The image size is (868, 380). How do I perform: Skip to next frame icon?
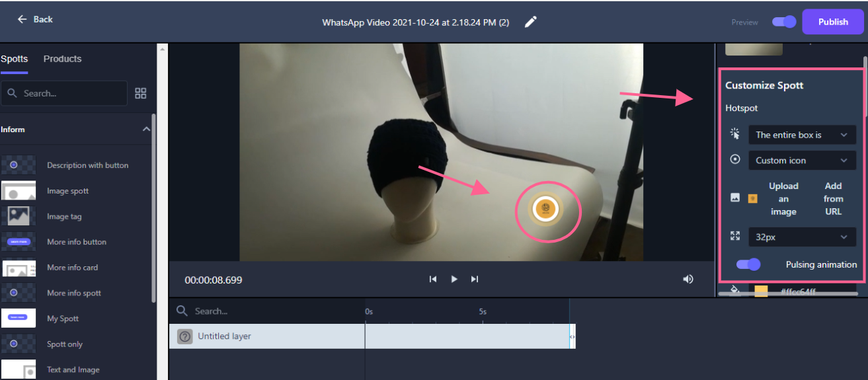[475, 279]
